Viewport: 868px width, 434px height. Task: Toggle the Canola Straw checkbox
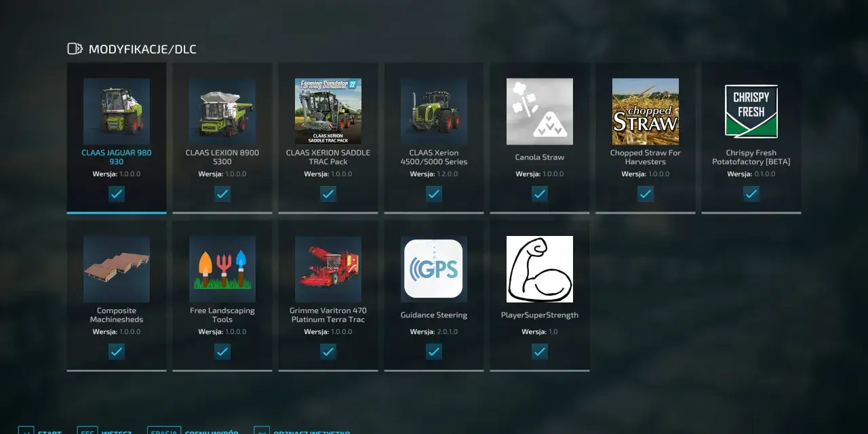coord(540,194)
